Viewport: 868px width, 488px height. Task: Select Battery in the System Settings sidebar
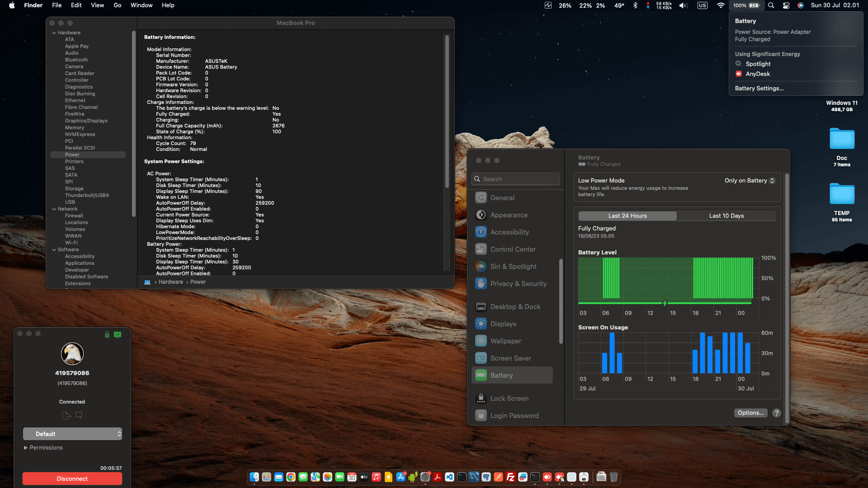pyautogui.click(x=512, y=375)
